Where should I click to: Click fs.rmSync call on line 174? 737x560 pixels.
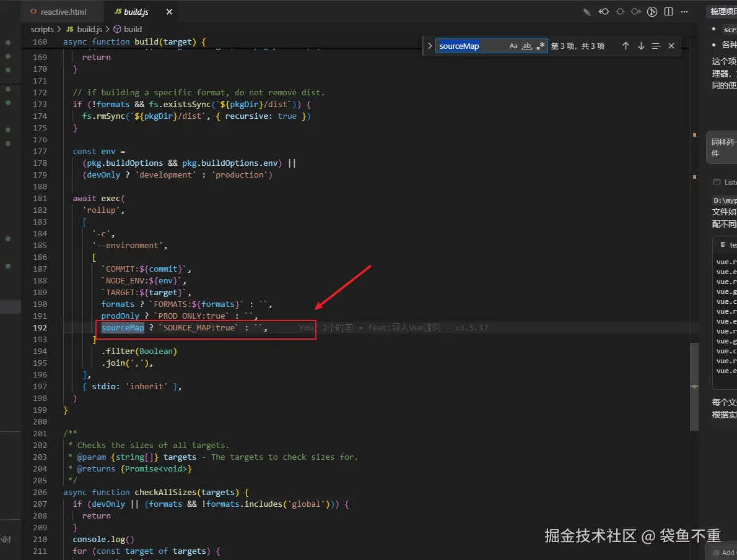tap(103, 116)
